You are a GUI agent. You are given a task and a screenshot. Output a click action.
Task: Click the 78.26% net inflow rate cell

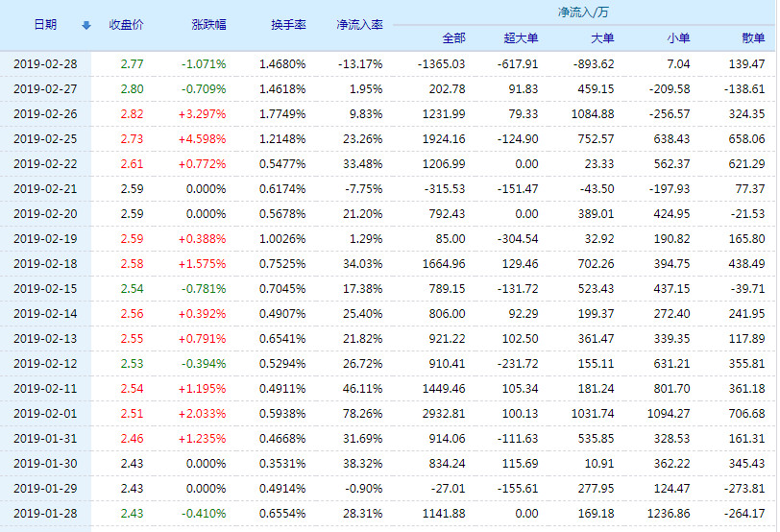coord(363,413)
